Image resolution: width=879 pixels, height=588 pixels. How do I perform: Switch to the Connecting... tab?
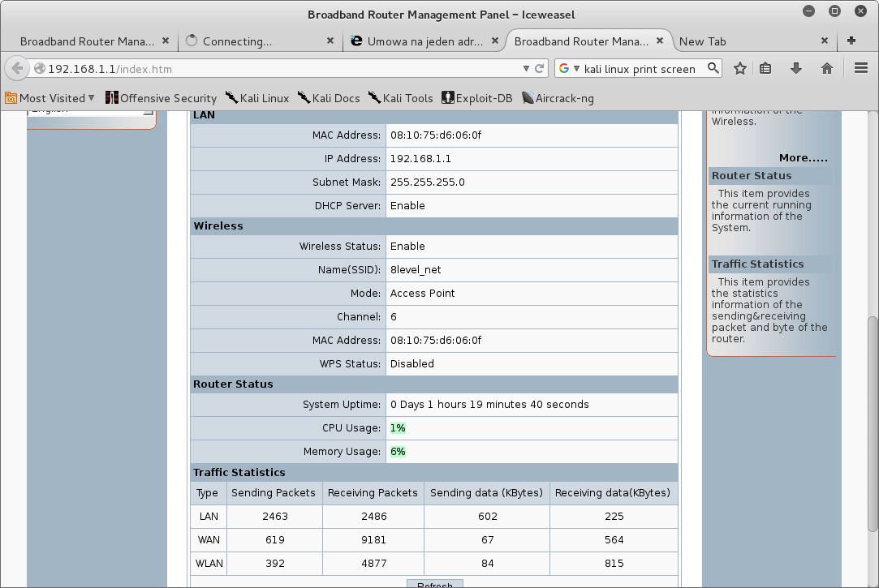(237, 41)
